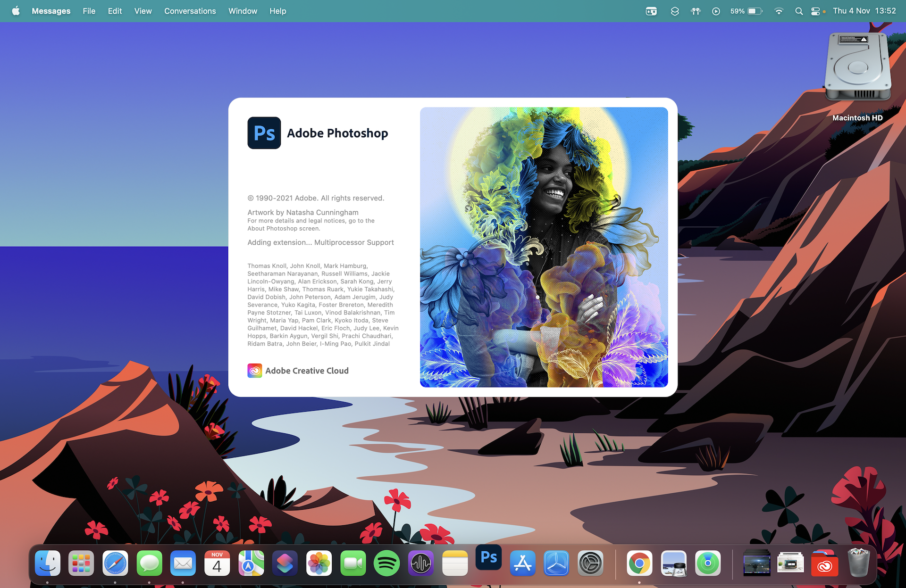Image resolution: width=906 pixels, height=588 pixels.
Task: Open Launchpad in the Dock
Action: click(81, 563)
